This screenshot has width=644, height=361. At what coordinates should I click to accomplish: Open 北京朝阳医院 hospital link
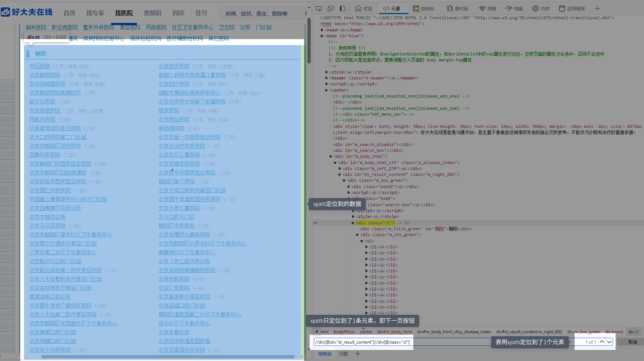45,75
